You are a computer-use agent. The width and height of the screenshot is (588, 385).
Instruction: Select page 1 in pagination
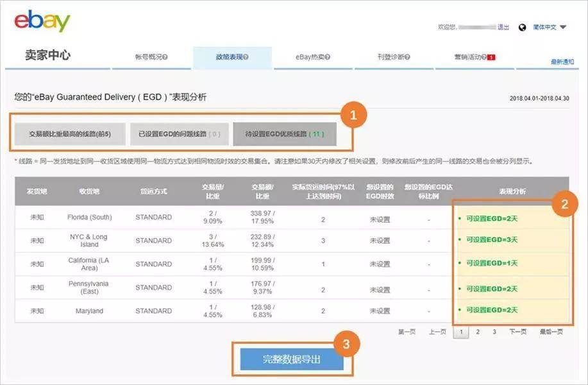[461, 332]
